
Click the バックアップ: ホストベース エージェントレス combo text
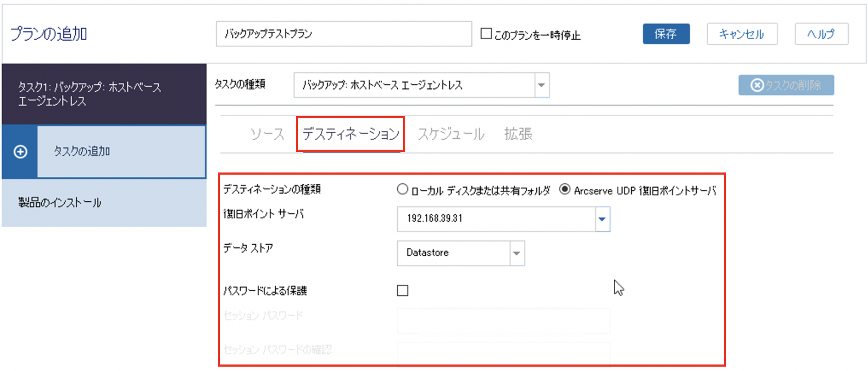coord(383,85)
